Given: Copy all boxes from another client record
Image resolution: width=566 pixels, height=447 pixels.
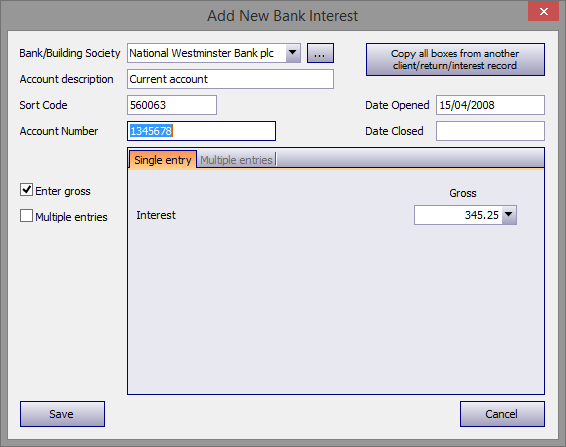Looking at the screenshot, I should tap(455, 60).
